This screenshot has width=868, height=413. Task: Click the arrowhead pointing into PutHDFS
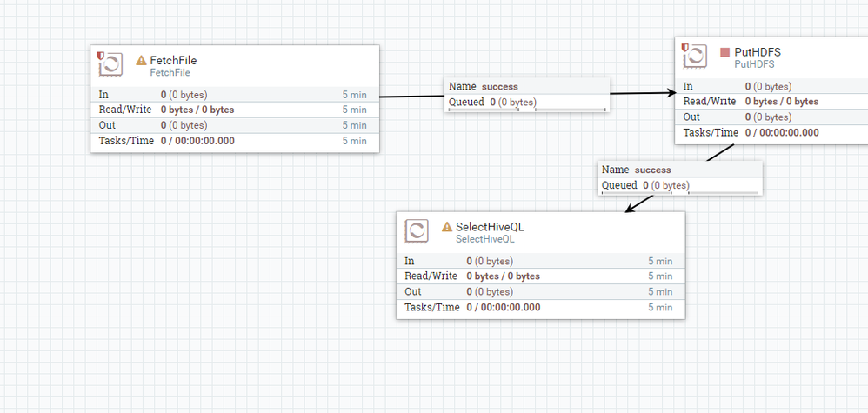point(671,91)
